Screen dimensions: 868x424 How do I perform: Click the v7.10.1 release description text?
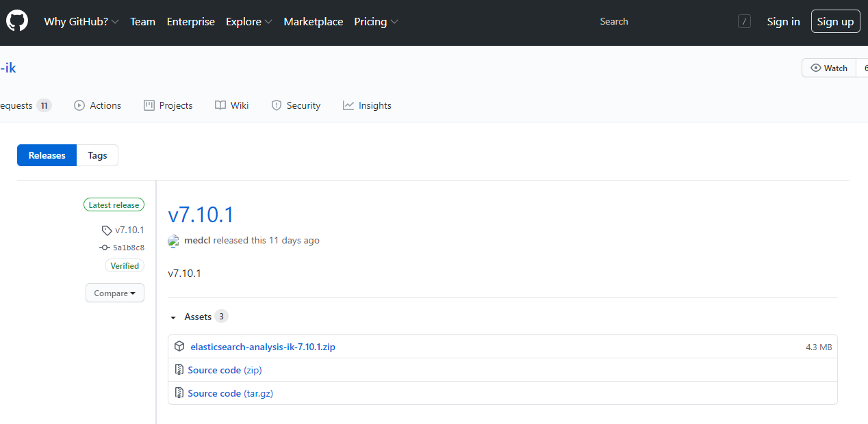click(184, 273)
